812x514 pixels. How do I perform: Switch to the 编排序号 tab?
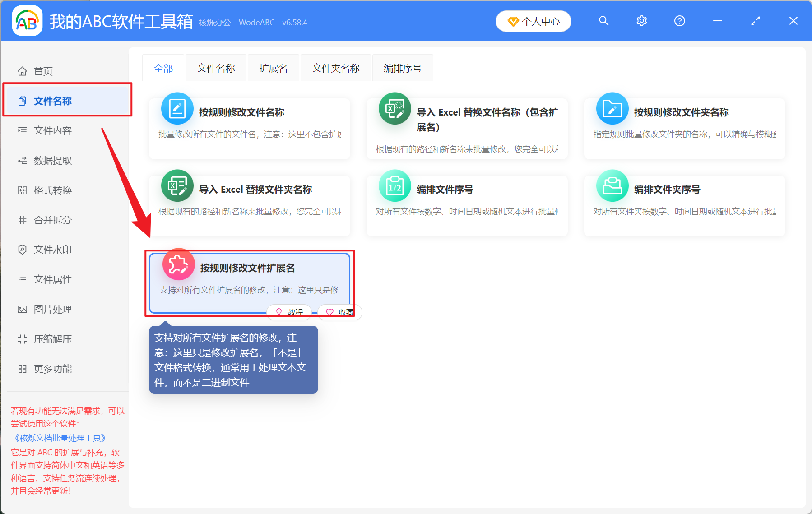402,68
